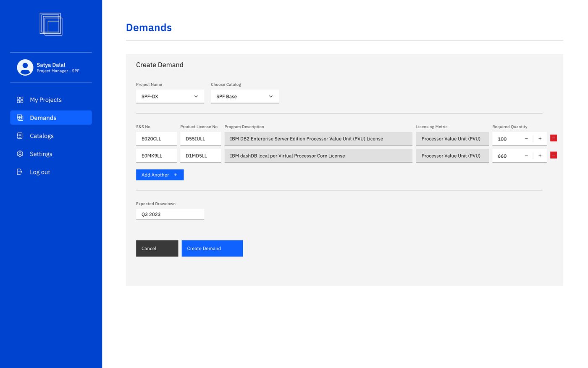
Task: Decrease quantity 100 with minus stepper
Action: point(526,139)
